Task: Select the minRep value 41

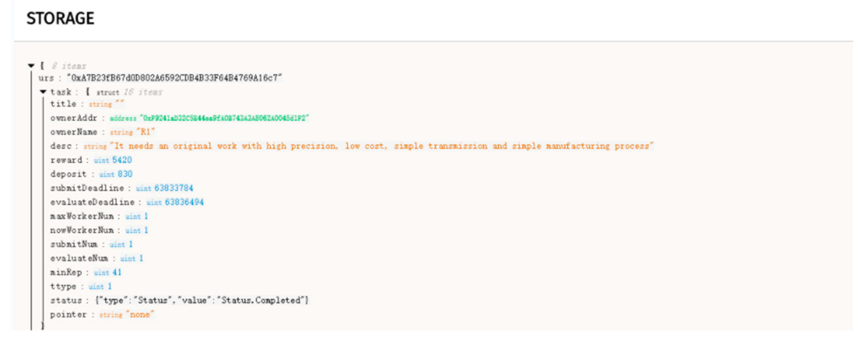Action: coord(117,272)
